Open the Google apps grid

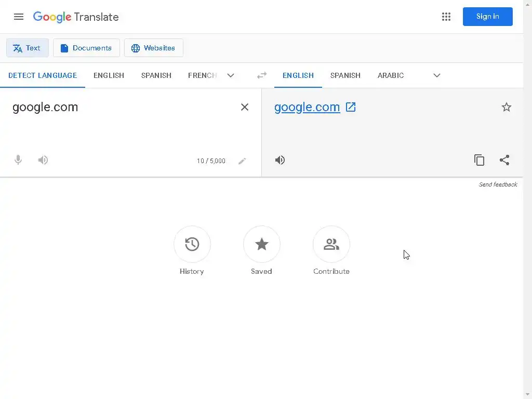[x=446, y=17]
